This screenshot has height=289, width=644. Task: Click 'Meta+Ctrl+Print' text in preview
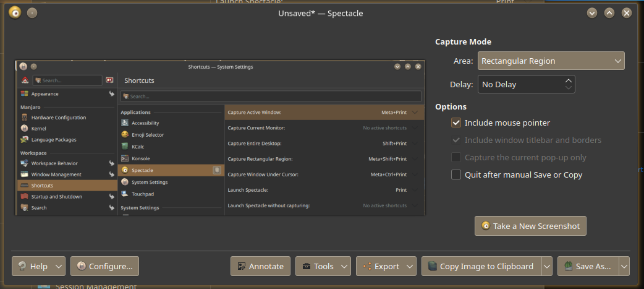coord(389,175)
